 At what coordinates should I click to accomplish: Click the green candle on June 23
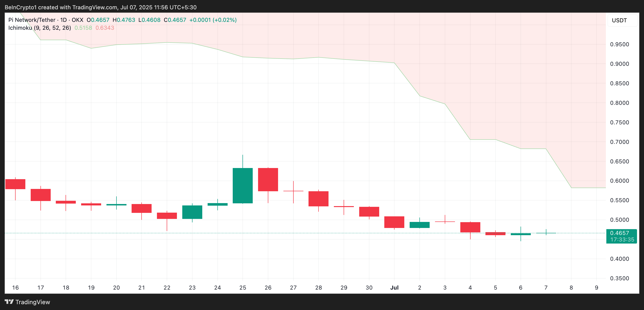pyautogui.click(x=192, y=212)
